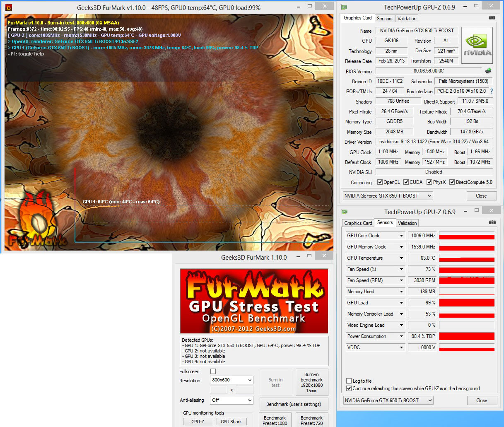The height and width of the screenshot is (427, 504).
Task: Toggle the DirectCompute 5.0 checkbox
Action: 452,182
